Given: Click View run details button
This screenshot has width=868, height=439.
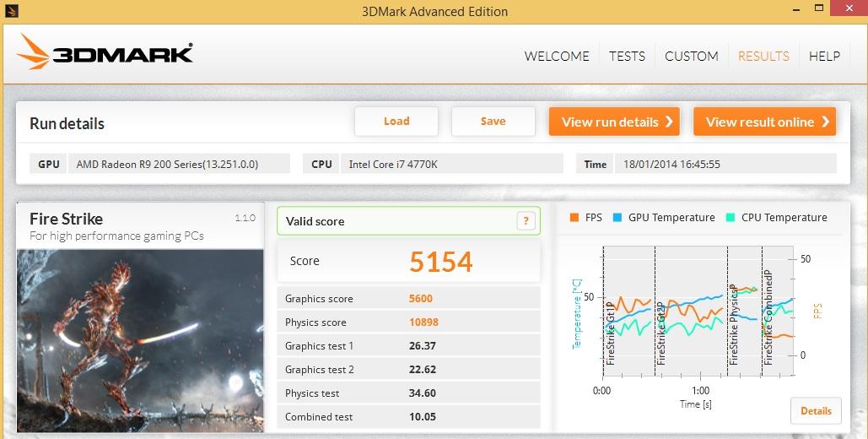Looking at the screenshot, I should [x=614, y=122].
